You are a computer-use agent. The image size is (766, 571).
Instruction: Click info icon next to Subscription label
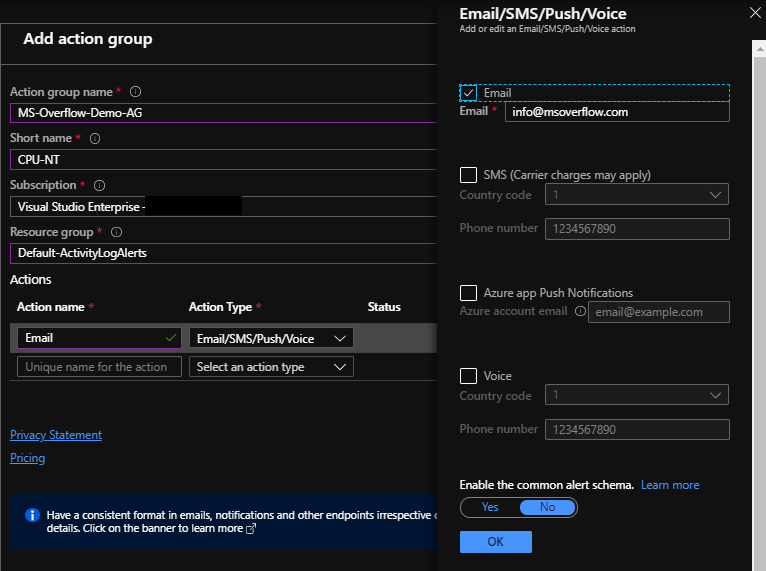[100, 185]
